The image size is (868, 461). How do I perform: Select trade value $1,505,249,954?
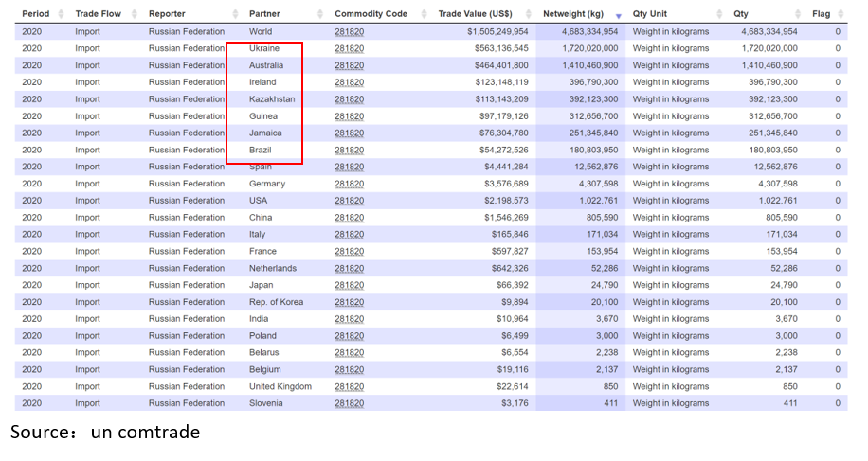pyautogui.click(x=497, y=32)
